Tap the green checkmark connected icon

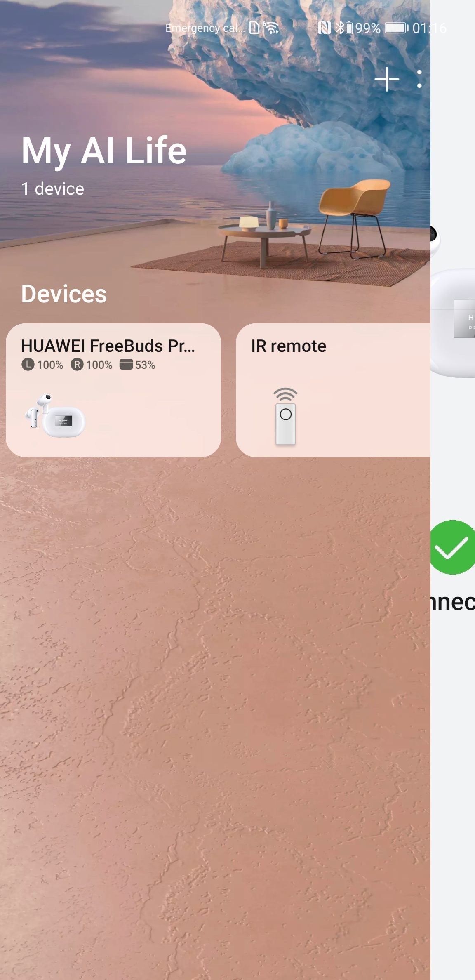pos(453,547)
